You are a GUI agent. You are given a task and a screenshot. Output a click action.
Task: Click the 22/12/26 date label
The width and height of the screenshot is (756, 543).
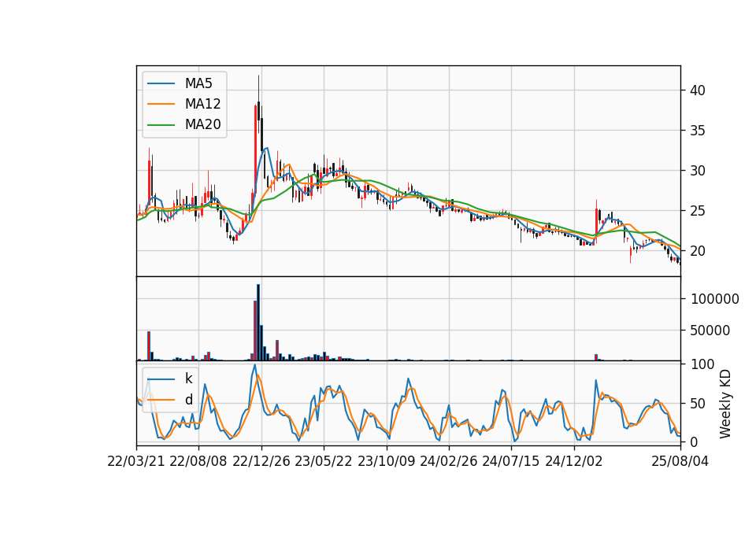(x=261, y=461)
